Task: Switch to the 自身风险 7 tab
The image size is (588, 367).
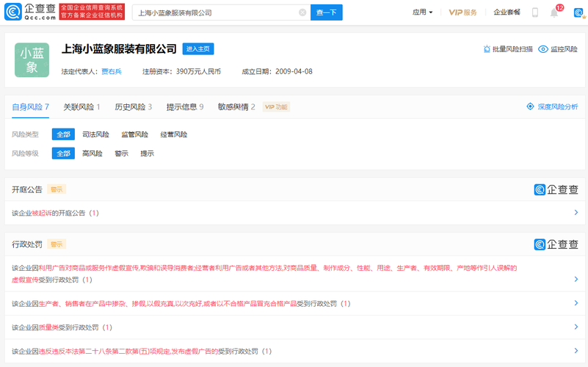Action: 30,107
